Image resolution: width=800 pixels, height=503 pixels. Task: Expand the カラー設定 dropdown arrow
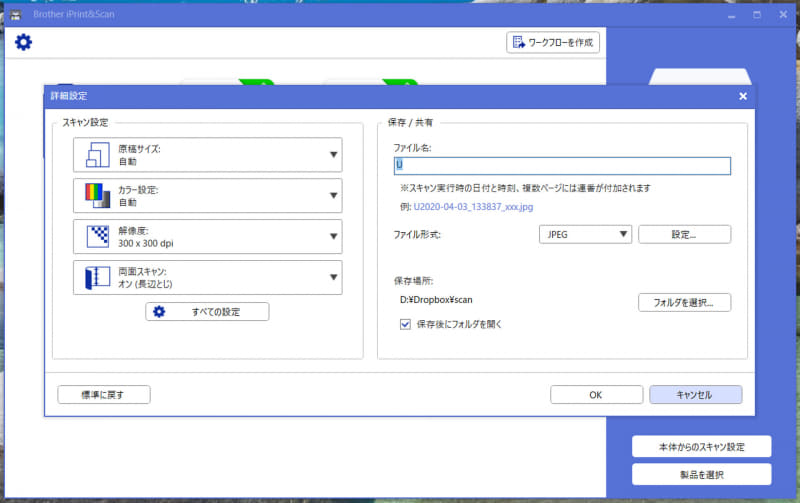point(333,195)
